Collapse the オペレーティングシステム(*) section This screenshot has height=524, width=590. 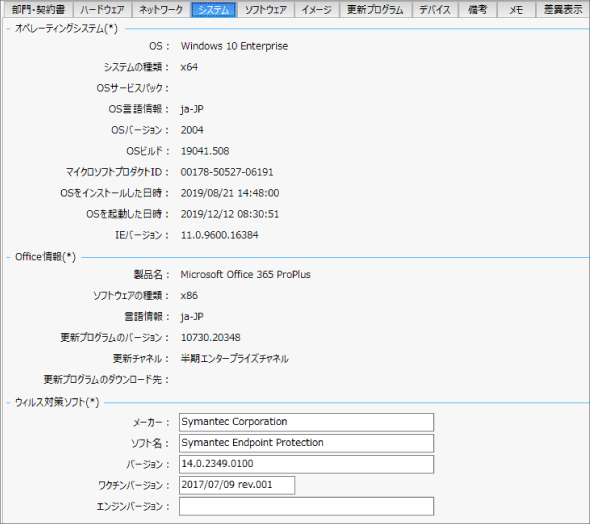8,29
